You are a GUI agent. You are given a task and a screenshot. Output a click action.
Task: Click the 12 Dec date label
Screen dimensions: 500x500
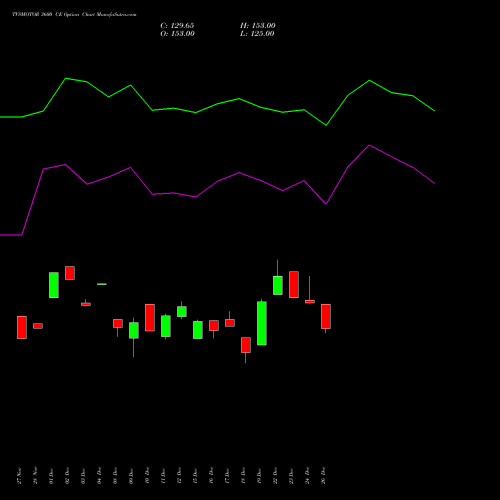click(x=179, y=476)
